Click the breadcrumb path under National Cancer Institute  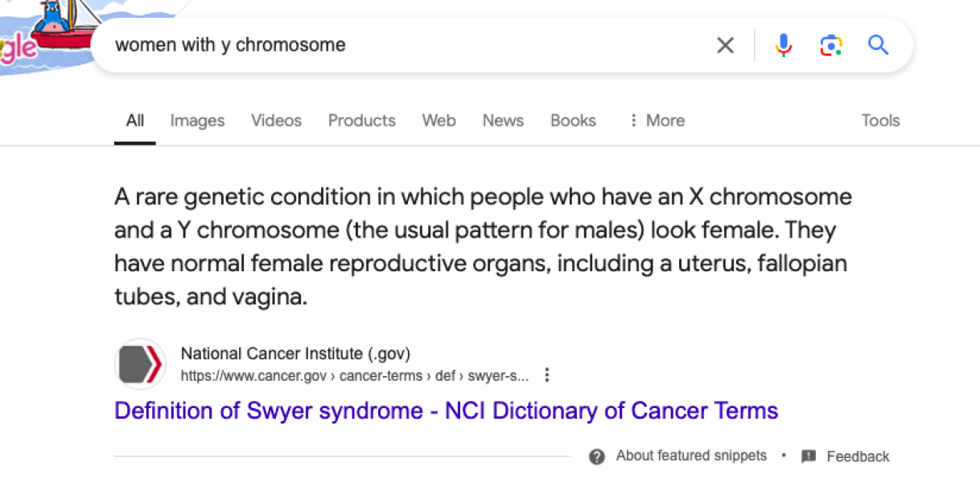pyautogui.click(x=356, y=375)
